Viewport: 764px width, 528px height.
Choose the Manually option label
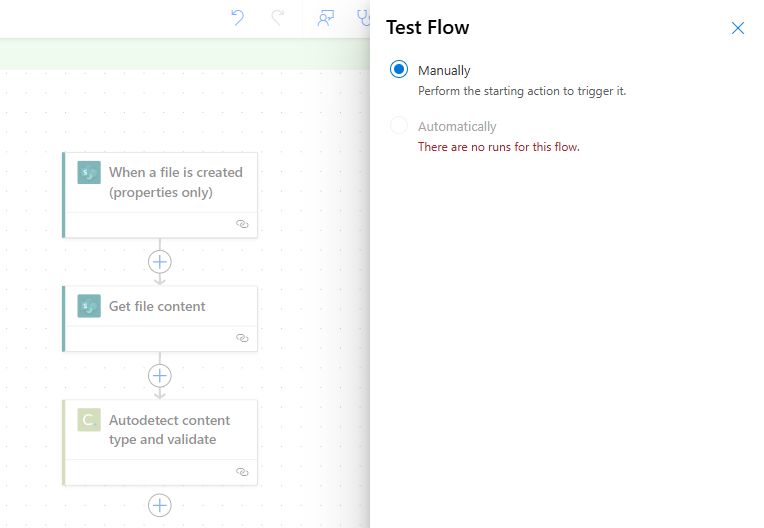444,71
